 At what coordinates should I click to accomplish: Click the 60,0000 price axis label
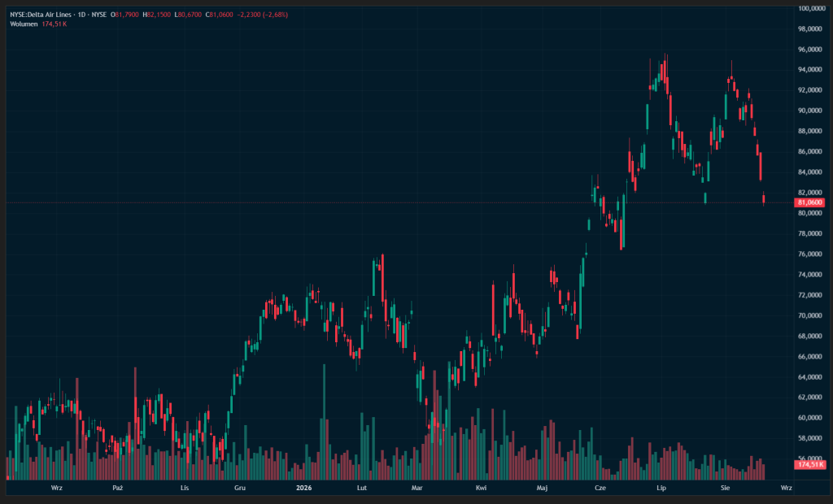pyautogui.click(x=811, y=418)
